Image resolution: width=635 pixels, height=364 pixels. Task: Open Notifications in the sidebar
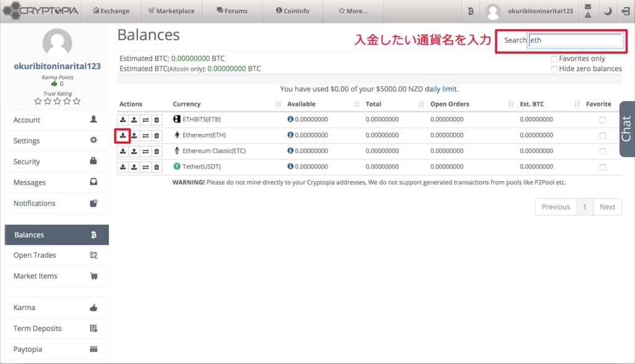click(56, 203)
